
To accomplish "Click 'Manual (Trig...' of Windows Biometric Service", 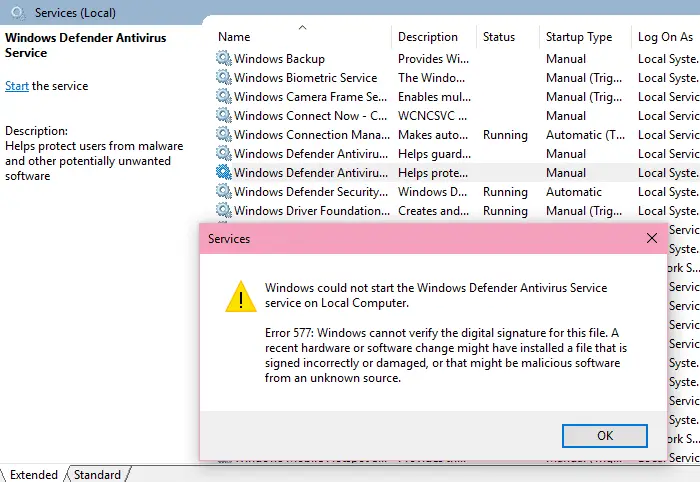I will click(x=584, y=78).
